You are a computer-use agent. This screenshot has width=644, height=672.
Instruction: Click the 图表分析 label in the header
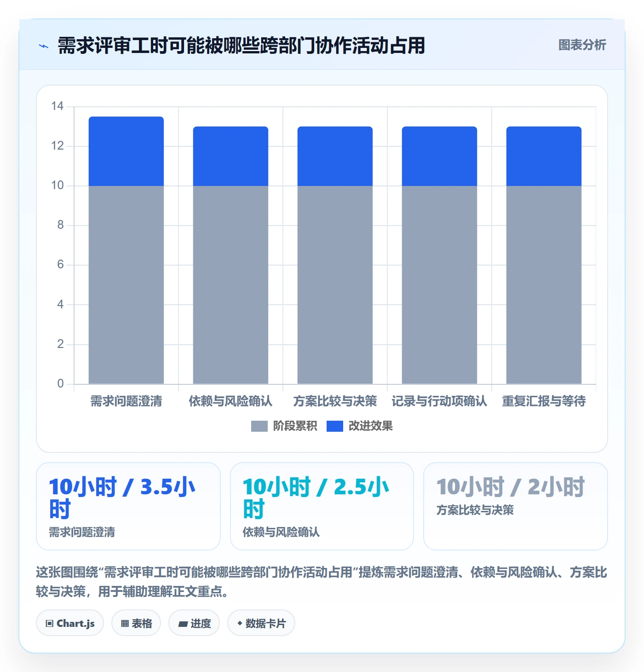point(582,45)
